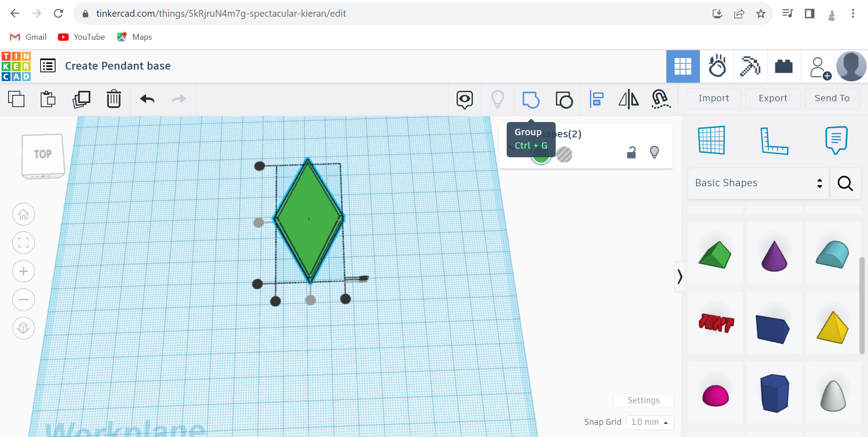Switch to the Blocks pickaxe mode
Image resolution: width=868 pixels, height=437 pixels.
point(750,66)
